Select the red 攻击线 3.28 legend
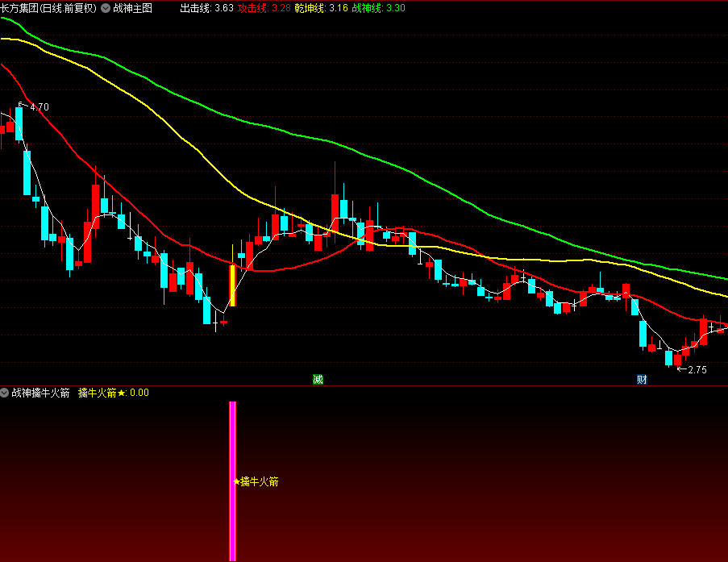Viewport: 728px width, 562px height. point(264,8)
